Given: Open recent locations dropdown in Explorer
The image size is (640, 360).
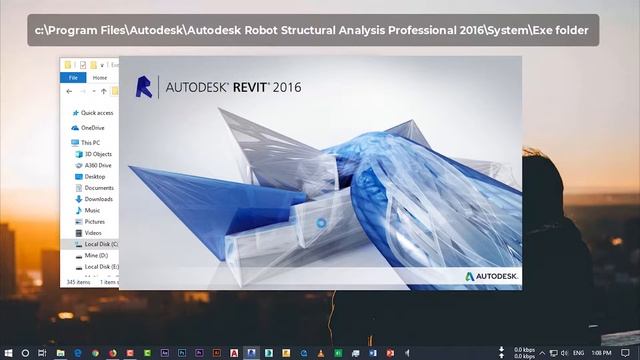Looking at the screenshot, I should tap(94, 91).
